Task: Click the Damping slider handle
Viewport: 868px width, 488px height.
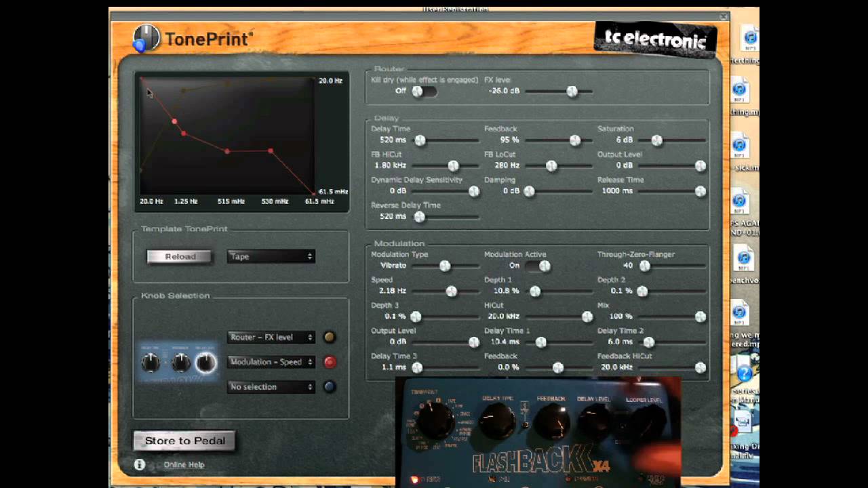Action: pos(529,191)
